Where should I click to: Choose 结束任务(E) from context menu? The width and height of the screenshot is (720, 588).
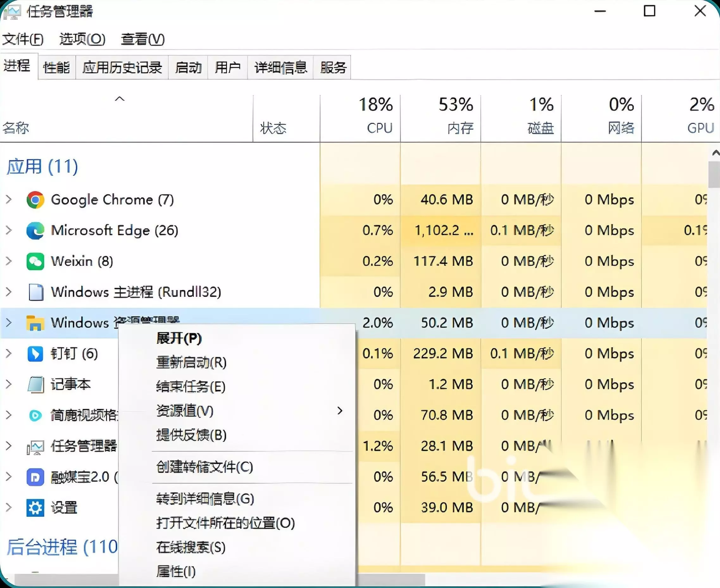click(x=191, y=387)
